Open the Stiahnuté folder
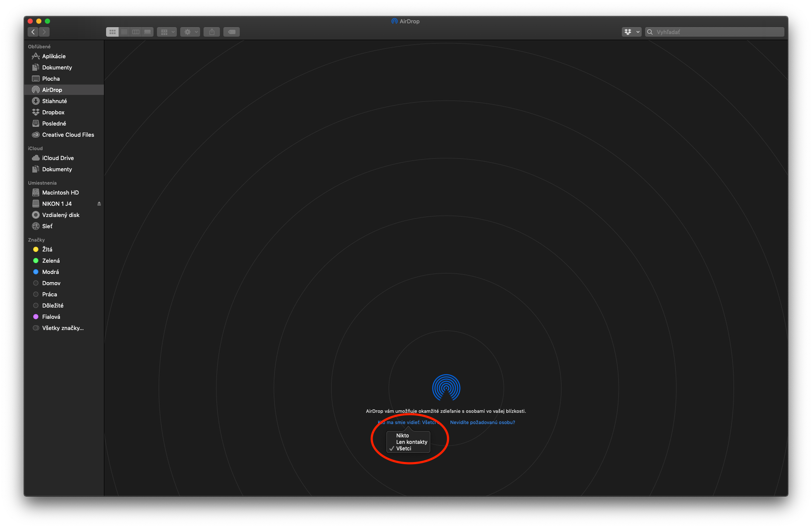The image size is (812, 528). (64, 101)
